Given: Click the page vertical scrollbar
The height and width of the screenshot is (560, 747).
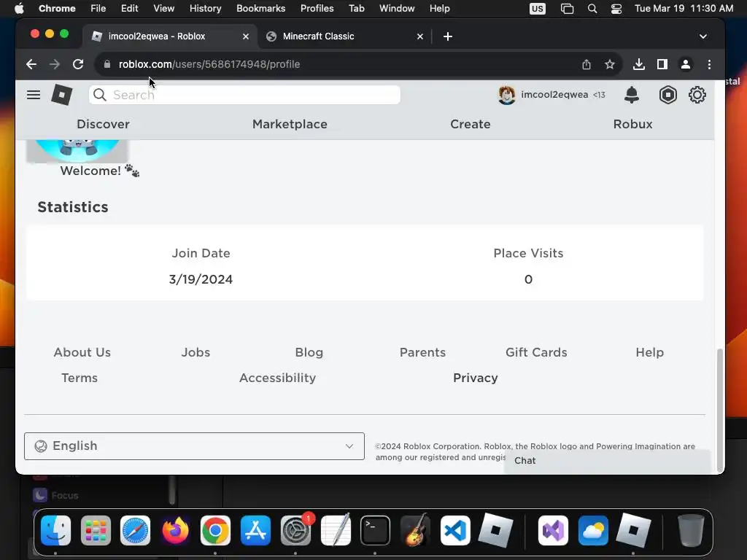Looking at the screenshot, I should (x=720, y=410).
